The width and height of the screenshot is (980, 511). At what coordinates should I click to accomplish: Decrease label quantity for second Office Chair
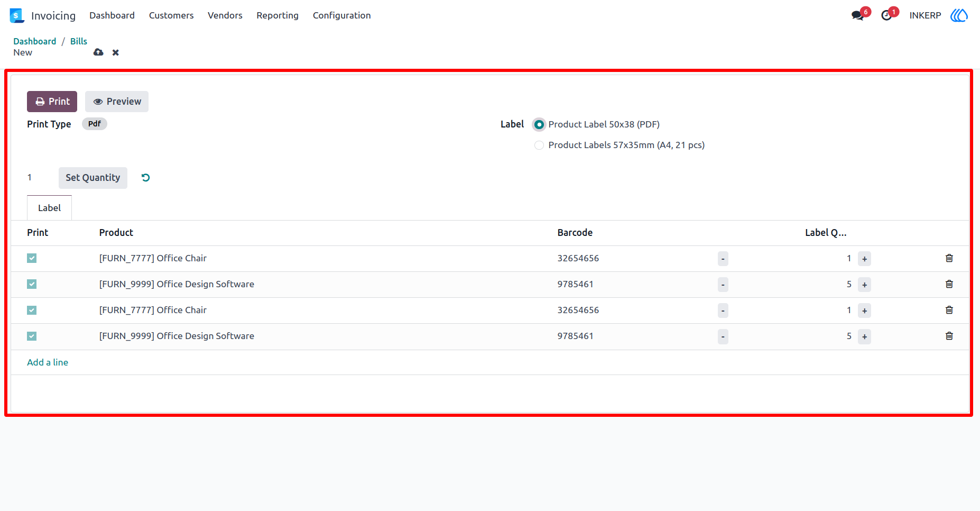(723, 311)
